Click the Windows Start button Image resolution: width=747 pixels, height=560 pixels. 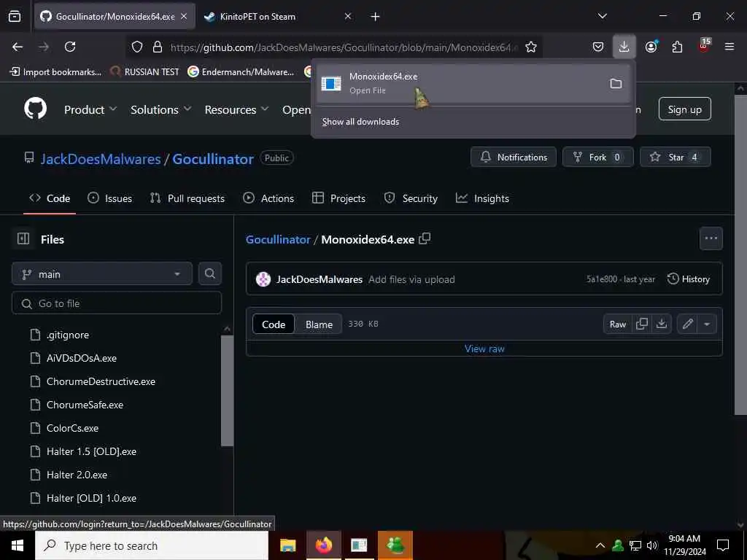[18, 545]
